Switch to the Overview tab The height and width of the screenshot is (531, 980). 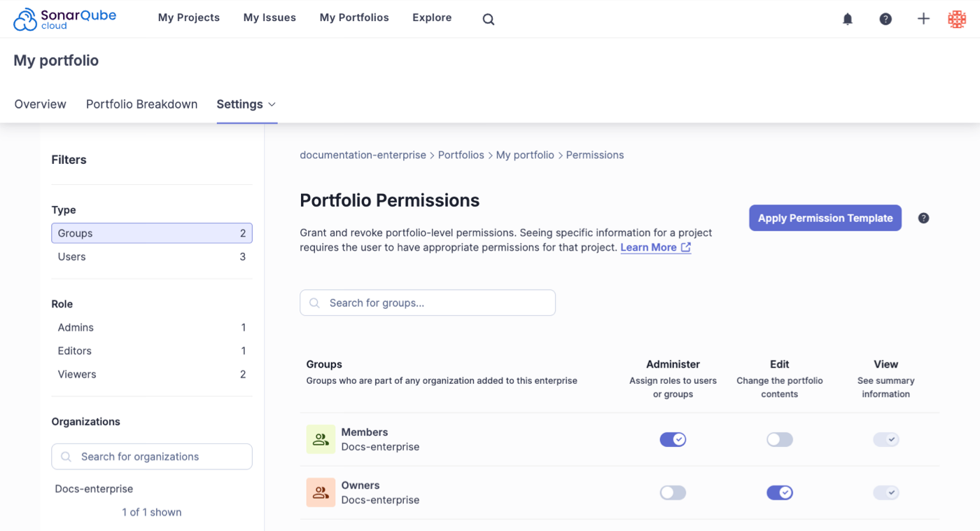click(41, 104)
